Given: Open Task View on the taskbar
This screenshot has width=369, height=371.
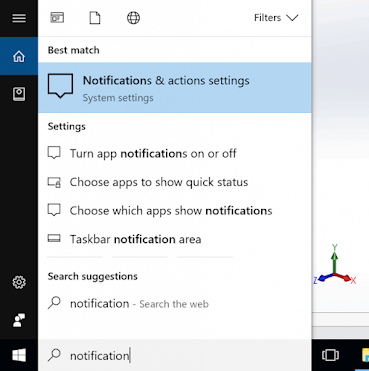Looking at the screenshot, I should click(330, 355).
